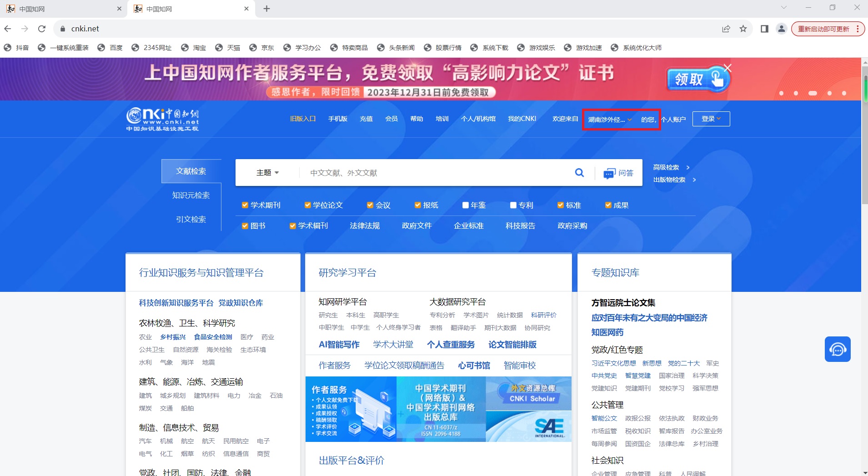Open 高级检索 advanced search
The width and height of the screenshot is (868, 476).
(x=671, y=167)
